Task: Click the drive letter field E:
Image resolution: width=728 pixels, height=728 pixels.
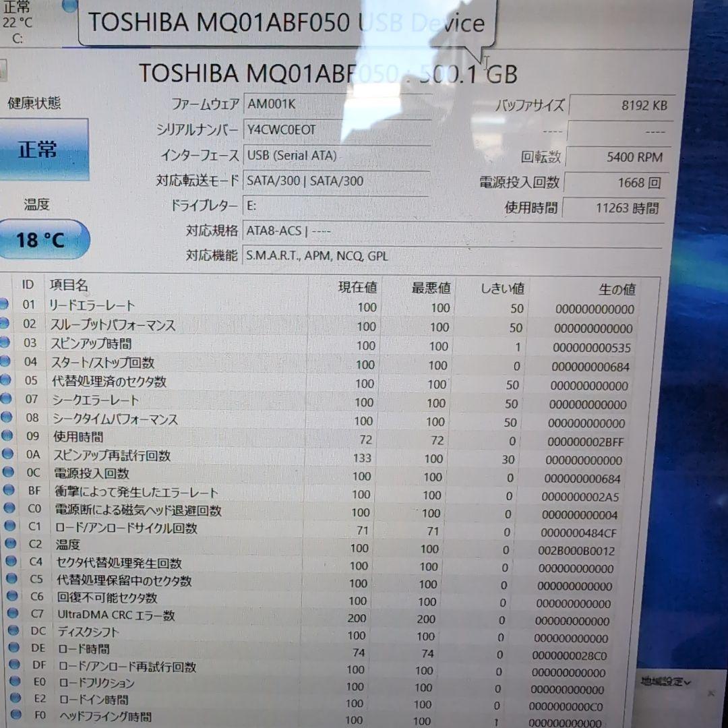Action: [x=335, y=206]
